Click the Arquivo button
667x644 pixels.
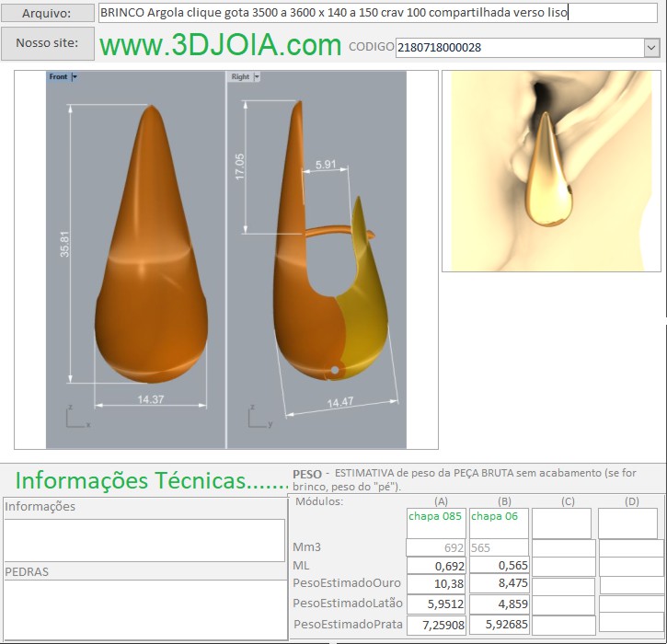coord(48,13)
